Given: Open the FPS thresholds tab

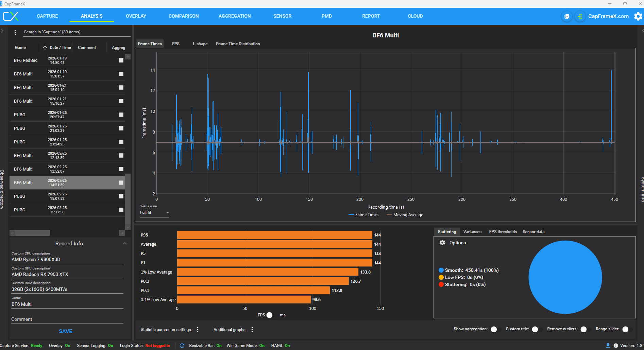Looking at the screenshot, I should [503, 232].
